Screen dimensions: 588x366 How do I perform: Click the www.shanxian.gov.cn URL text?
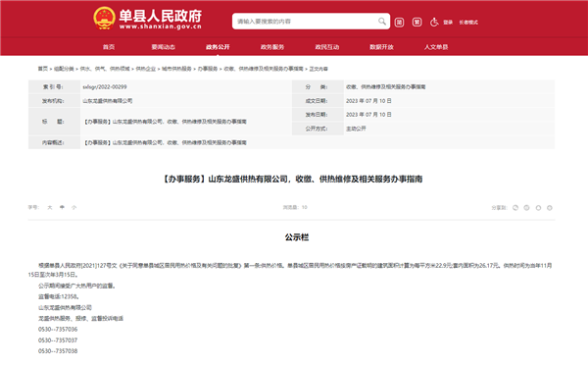click(x=161, y=26)
